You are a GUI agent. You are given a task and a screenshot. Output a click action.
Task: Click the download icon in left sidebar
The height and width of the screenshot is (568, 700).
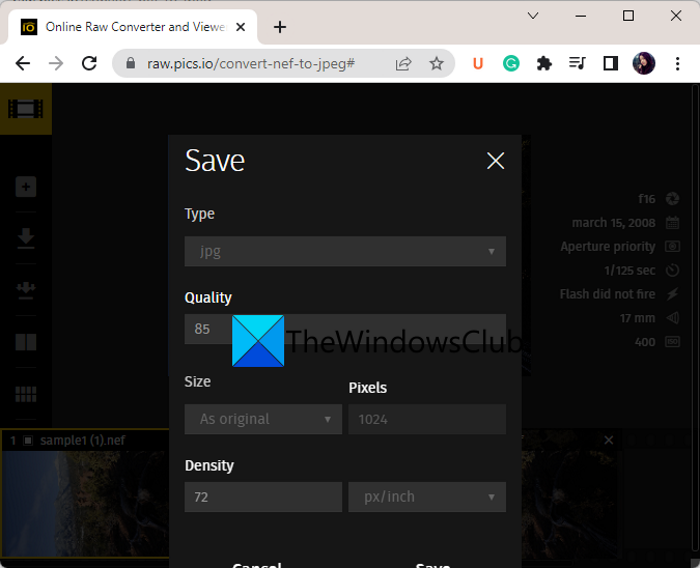coord(26,238)
